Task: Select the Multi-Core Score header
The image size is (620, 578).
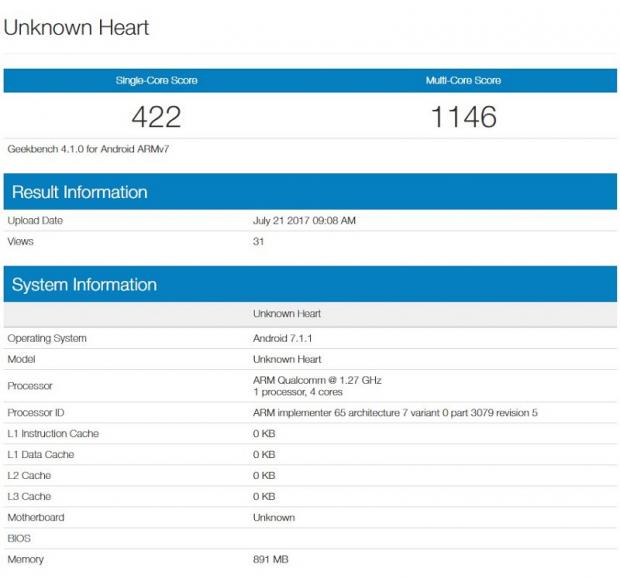Action: pyautogui.click(x=463, y=80)
